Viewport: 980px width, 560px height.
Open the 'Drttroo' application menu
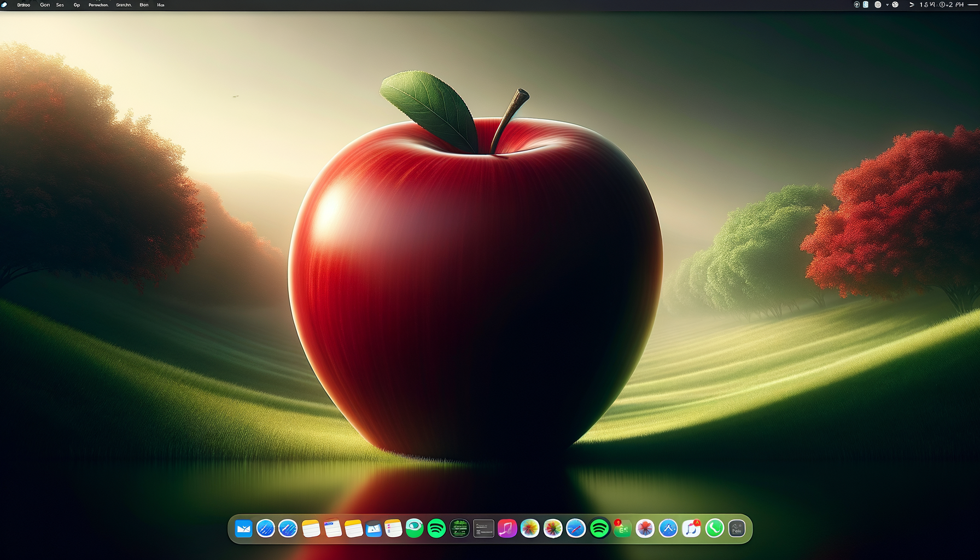[x=24, y=5]
